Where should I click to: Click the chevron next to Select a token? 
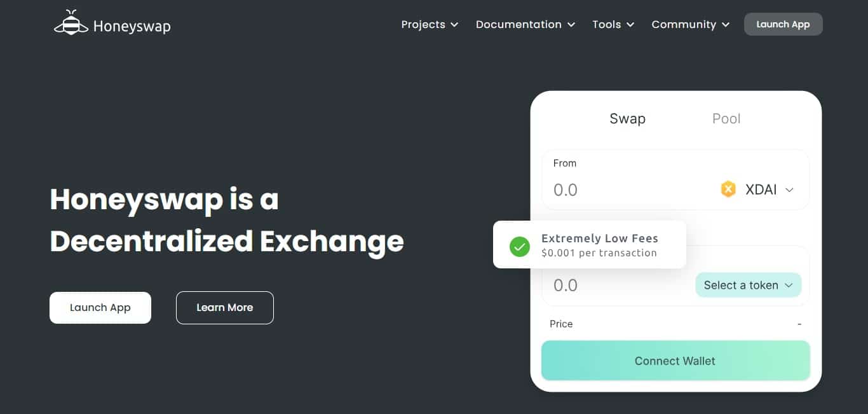point(790,285)
